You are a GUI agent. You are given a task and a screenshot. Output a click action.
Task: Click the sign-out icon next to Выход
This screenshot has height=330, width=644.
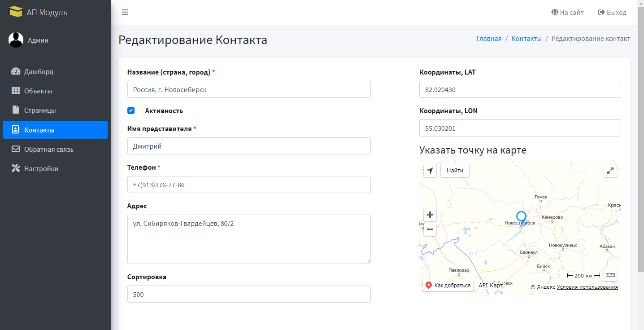[601, 12]
